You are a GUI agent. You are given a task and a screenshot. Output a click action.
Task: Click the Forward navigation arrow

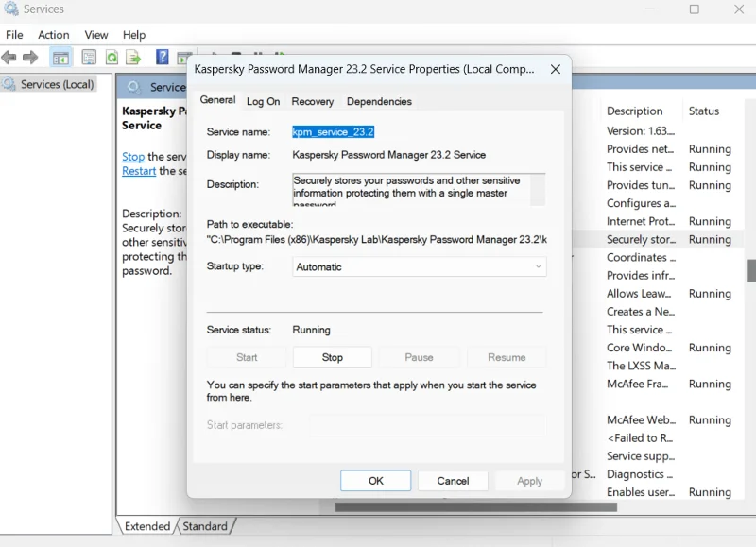31,58
